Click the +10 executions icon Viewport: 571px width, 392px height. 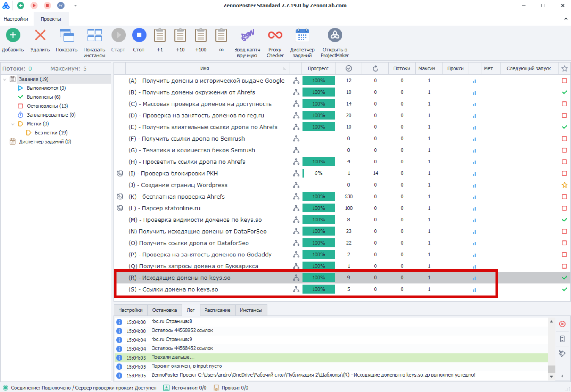[180, 35]
